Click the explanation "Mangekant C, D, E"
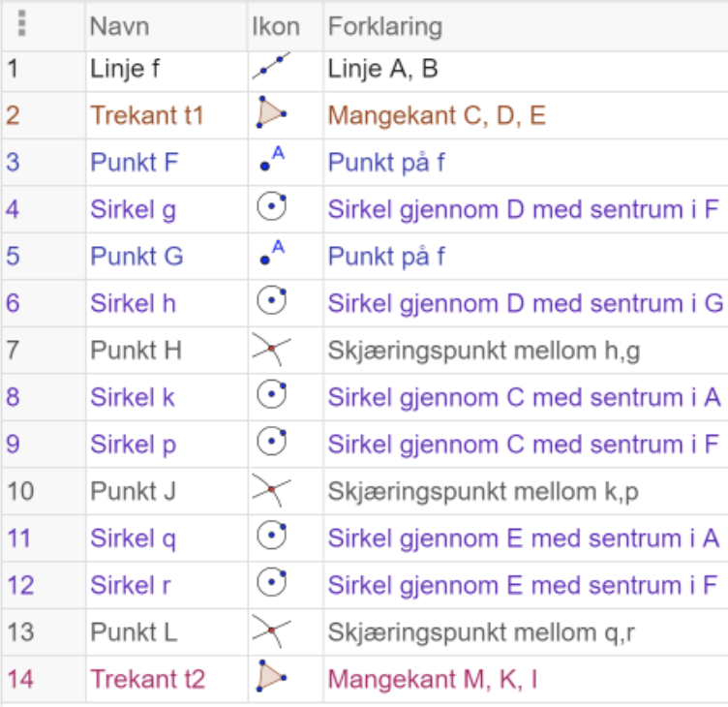The image size is (728, 707). coord(437,116)
